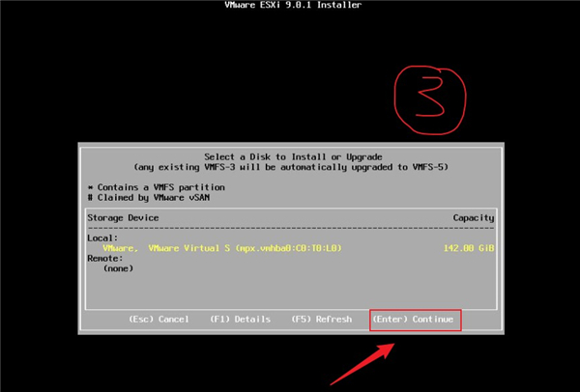Click the 142.00 GiB capacity value
Image resolution: width=580 pixels, height=392 pixels.
point(471,248)
